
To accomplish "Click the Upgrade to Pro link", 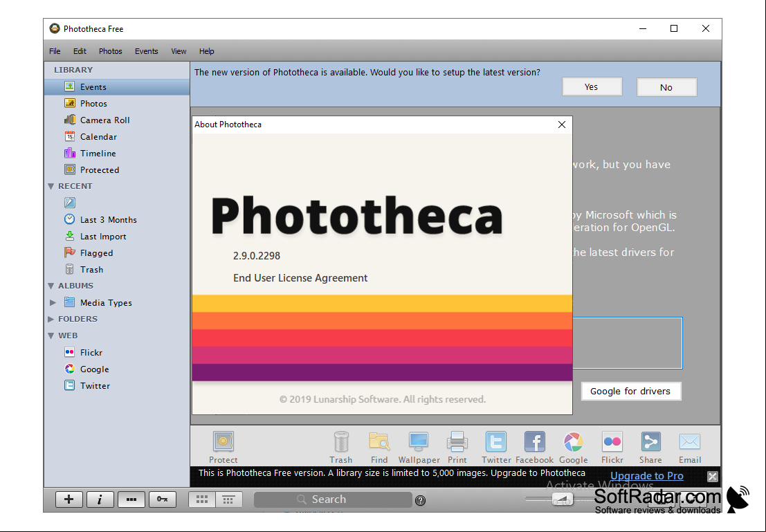I will pos(647,475).
